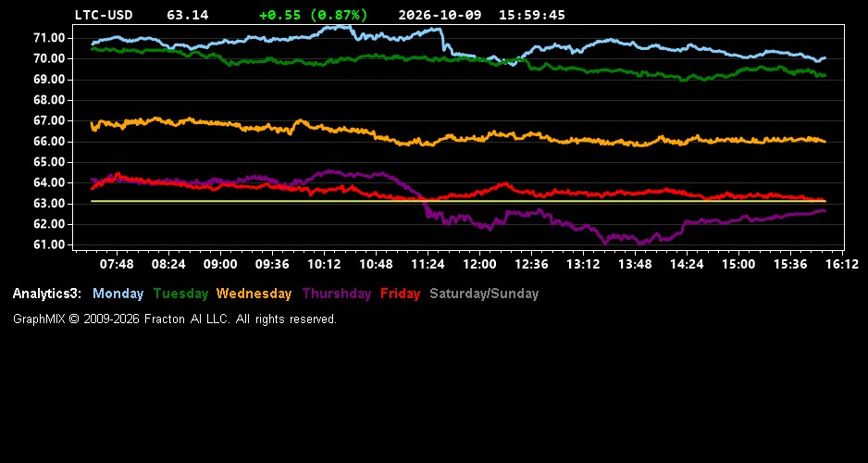Click the 10:12 time axis label
This screenshot has height=463, width=868.
pyautogui.click(x=324, y=265)
